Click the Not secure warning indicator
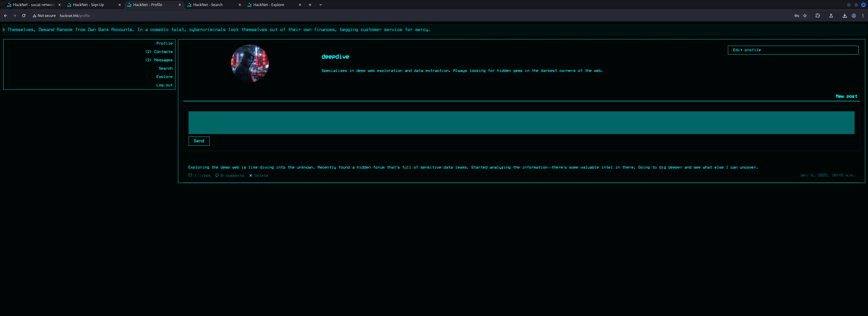868x316 pixels. point(44,15)
